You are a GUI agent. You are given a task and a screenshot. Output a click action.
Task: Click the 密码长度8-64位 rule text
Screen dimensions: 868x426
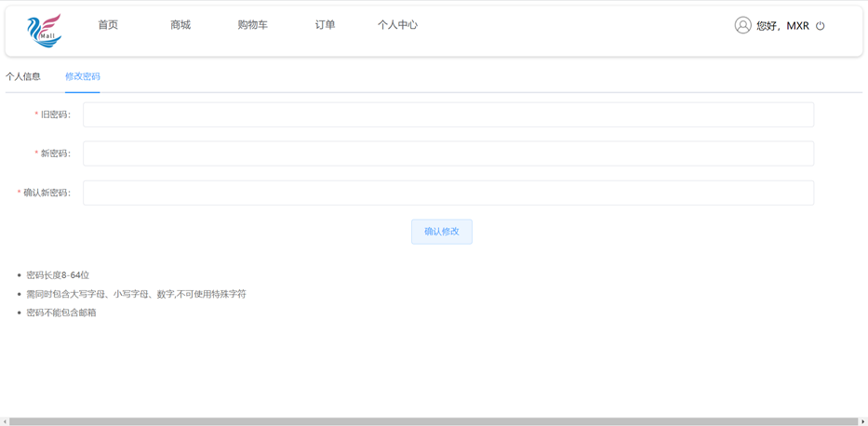pyautogui.click(x=58, y=275)
